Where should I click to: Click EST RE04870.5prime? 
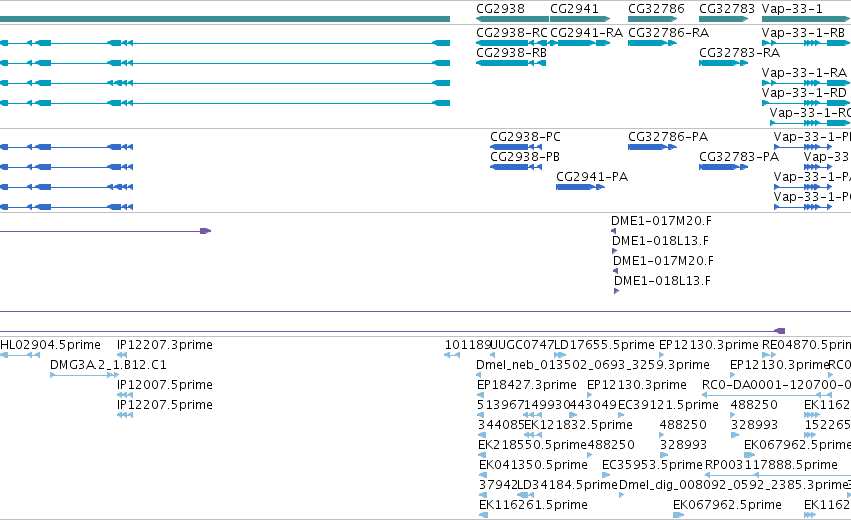806,345
